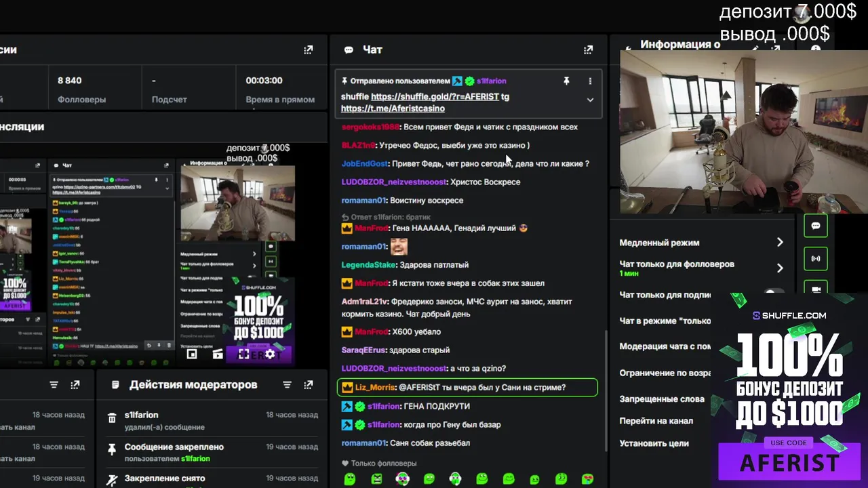
Task: Open Чат в режиме "только" option
Action: (665, 321)
